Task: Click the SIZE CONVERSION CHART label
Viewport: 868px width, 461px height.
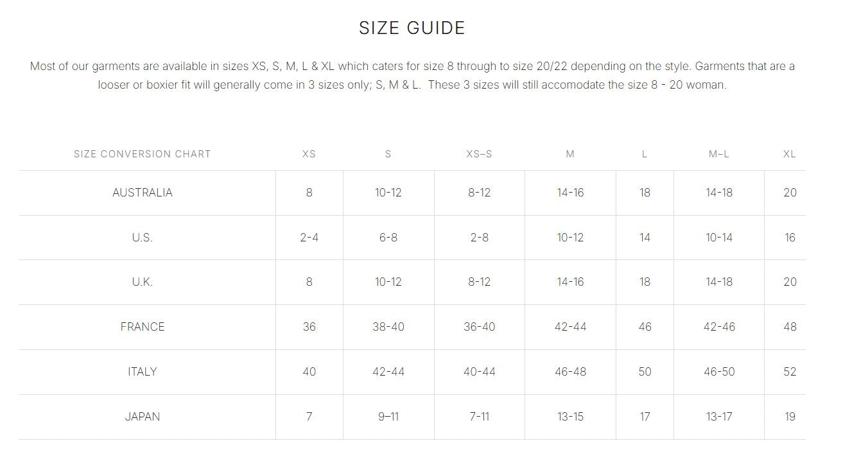Action: 143,154
